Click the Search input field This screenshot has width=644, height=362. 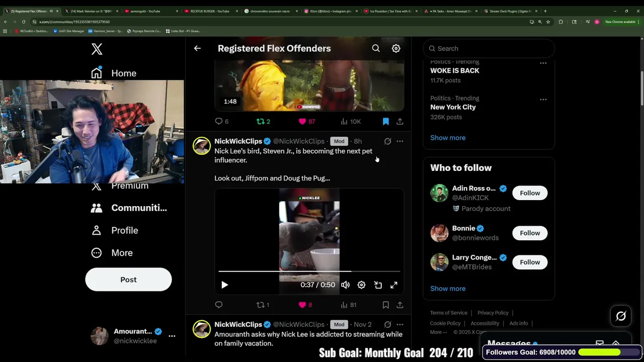point(489,48)
